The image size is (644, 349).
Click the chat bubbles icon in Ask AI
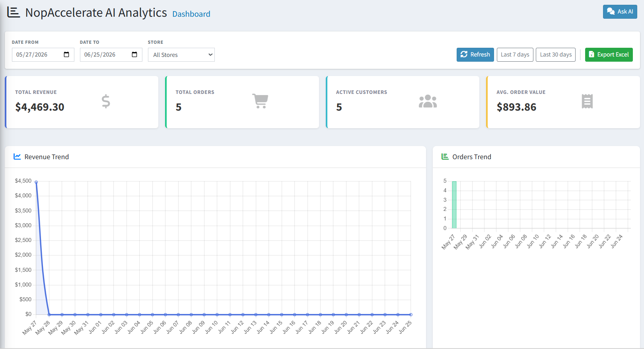611,12
